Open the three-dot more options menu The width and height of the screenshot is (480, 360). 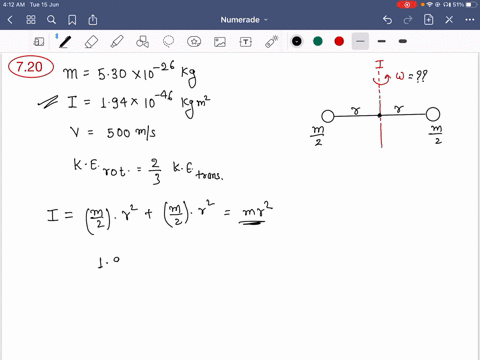[x=470, y=20]
